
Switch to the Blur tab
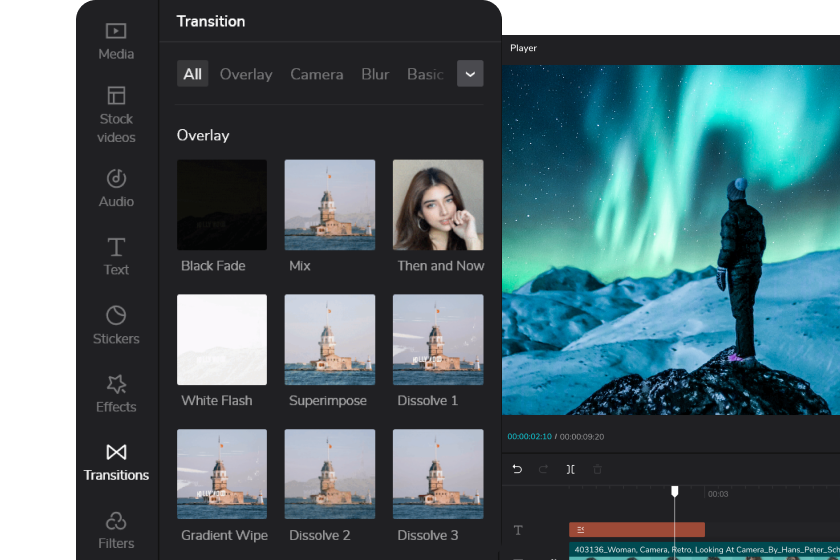375,74
